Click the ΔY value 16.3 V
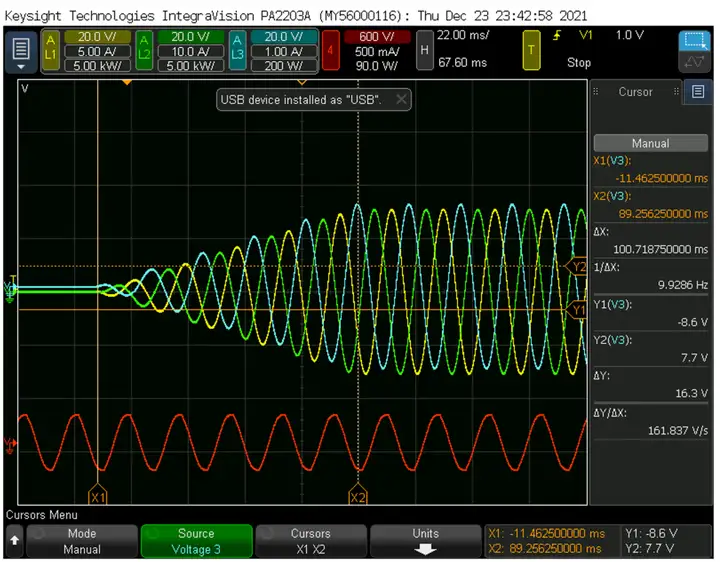 point(692,393)
